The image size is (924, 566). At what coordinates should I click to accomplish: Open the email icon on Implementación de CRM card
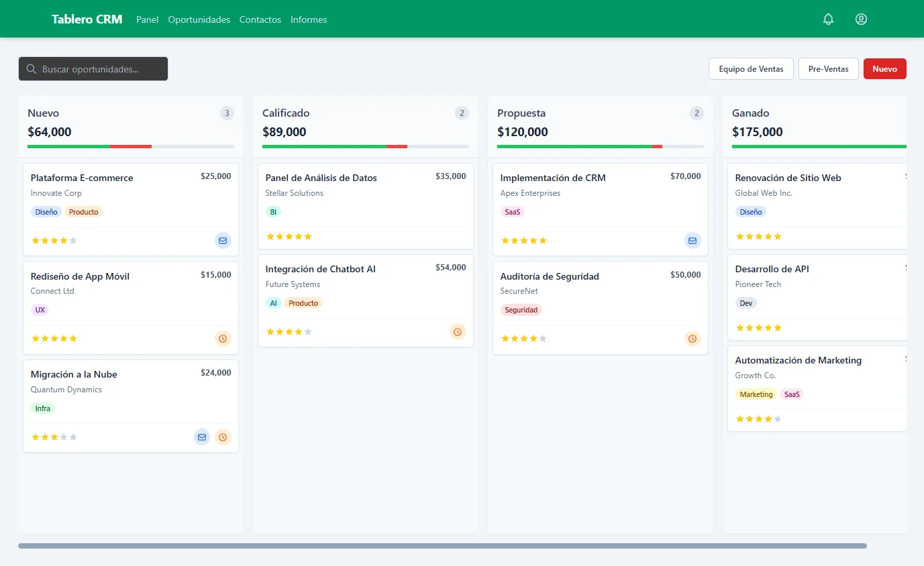pyautogui.click(x=692, y=240)
